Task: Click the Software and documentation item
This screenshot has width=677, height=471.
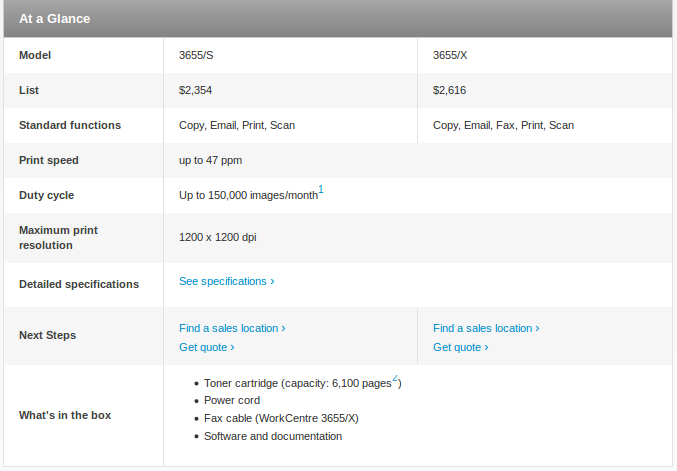Action: click(x=273, y=436)
